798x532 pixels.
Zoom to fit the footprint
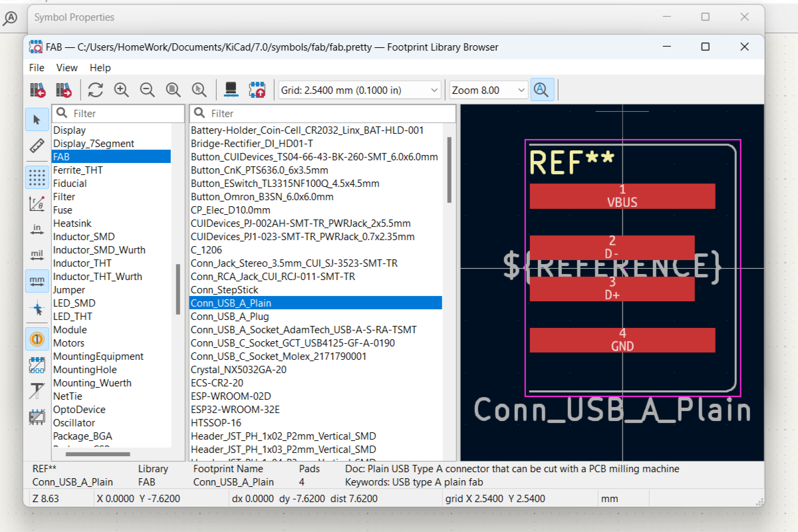[174, 89]
